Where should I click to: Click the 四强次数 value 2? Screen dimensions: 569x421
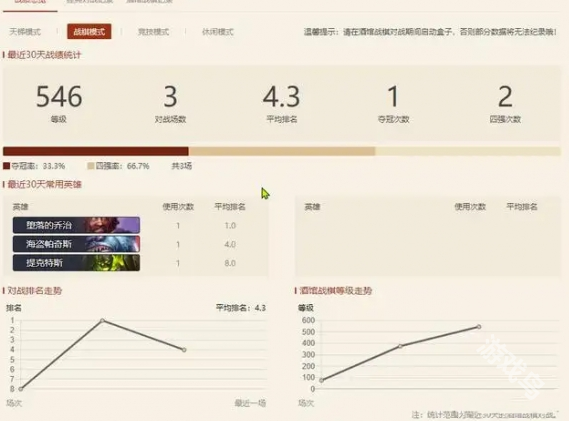505,97
